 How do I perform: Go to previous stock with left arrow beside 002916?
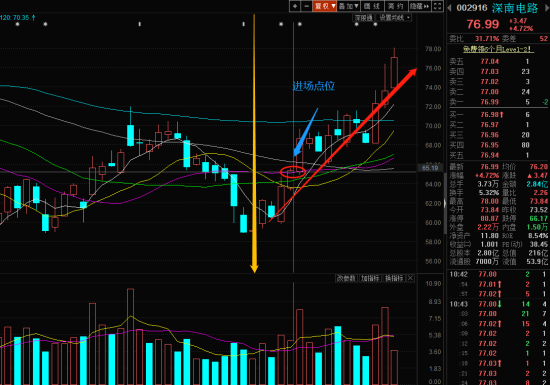pyautogui.click(x=449, y=8)
